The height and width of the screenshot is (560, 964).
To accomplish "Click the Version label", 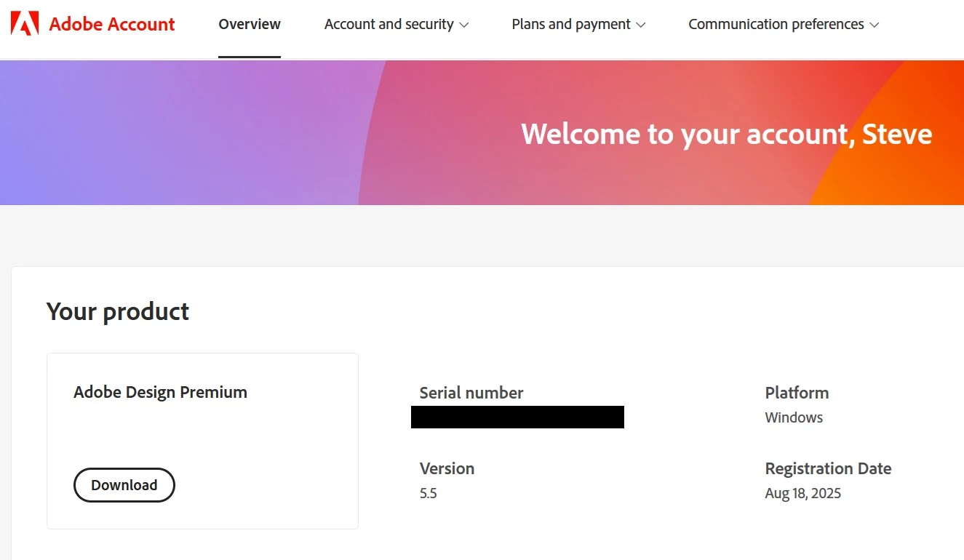I will (x=447, y=468).
